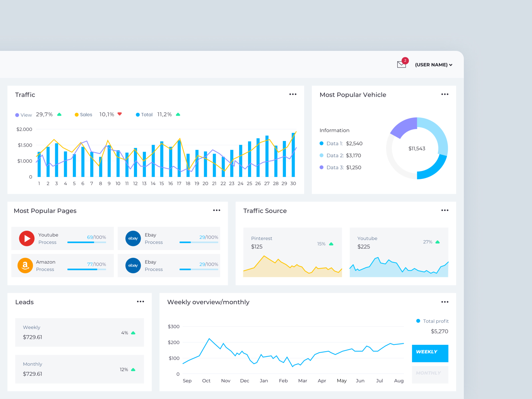Toggle the purple View legend dot
Viewport: 532px width, 399px height.
17,115
